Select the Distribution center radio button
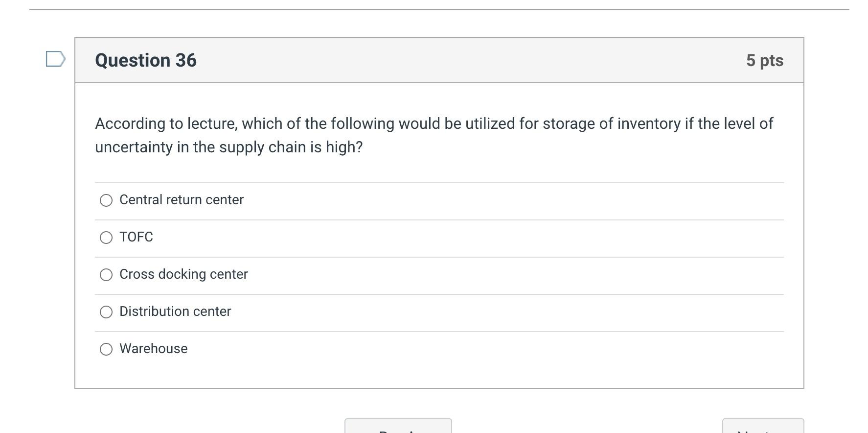 (x=106, y=312)
